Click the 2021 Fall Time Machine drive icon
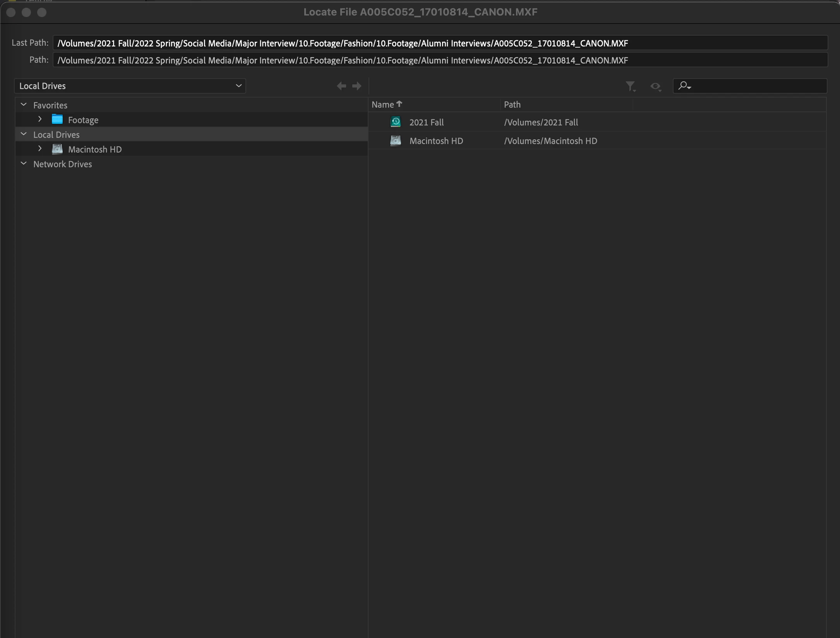This screenshot has height=638, width=840. tap(396, 122)
